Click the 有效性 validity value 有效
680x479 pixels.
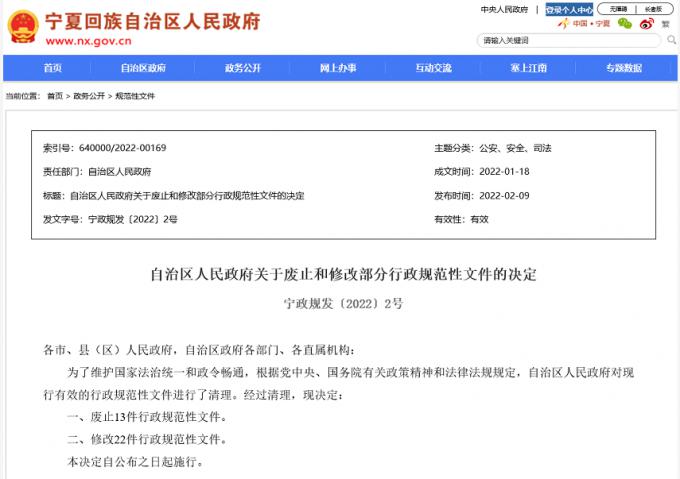(x=479, y=219)
